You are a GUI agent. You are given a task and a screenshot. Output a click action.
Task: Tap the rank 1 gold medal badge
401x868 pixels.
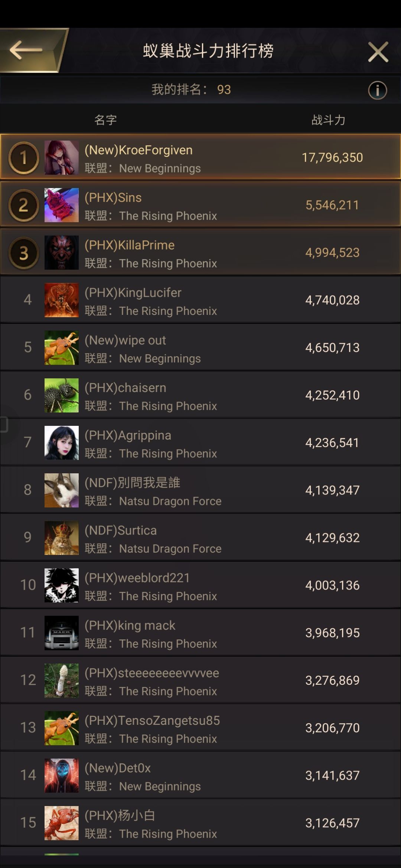click(x=23, y=158)
